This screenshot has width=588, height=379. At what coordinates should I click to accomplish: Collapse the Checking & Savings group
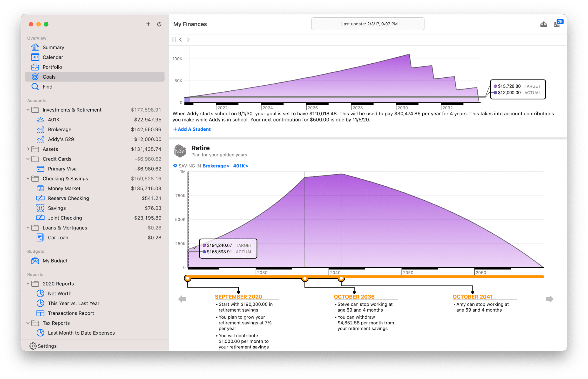point(28,179)
